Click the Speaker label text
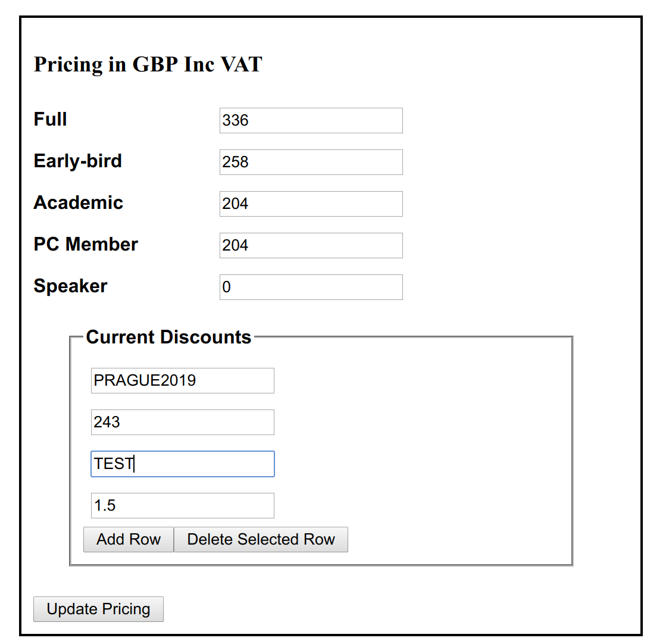 point(70,286)
